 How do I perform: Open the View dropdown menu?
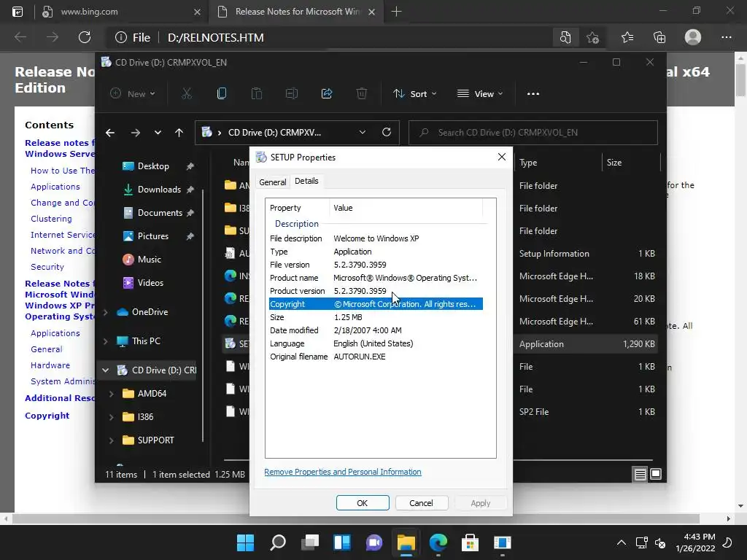(480, 94)
